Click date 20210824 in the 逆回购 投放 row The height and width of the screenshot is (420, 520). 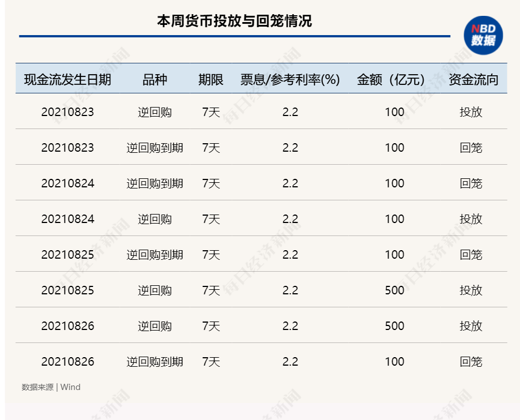click(x=67, y=219)
